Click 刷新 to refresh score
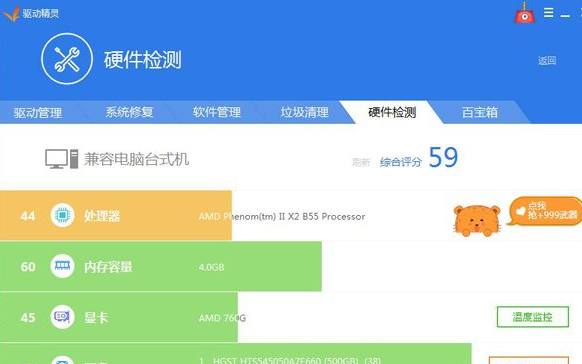The image size is (582, 364). point(361,162)
